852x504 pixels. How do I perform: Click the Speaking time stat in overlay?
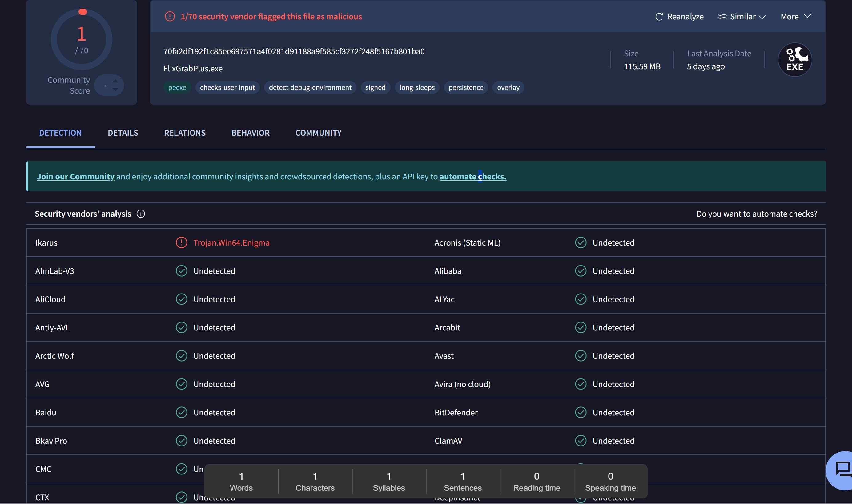pyautogui.click(x=610, y=481)
